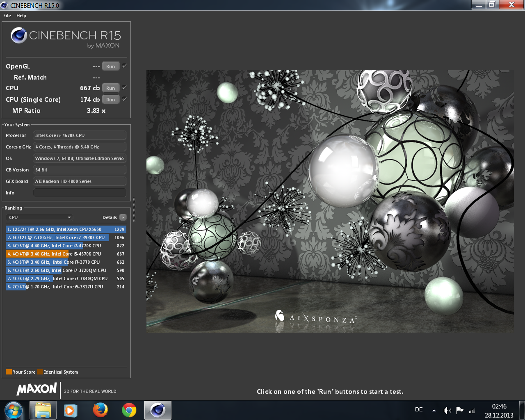Viewport: 525px width, 420px height.
Task: Expand hidden system tray icons
Action: pyautogui.click(x=434, y=410)
